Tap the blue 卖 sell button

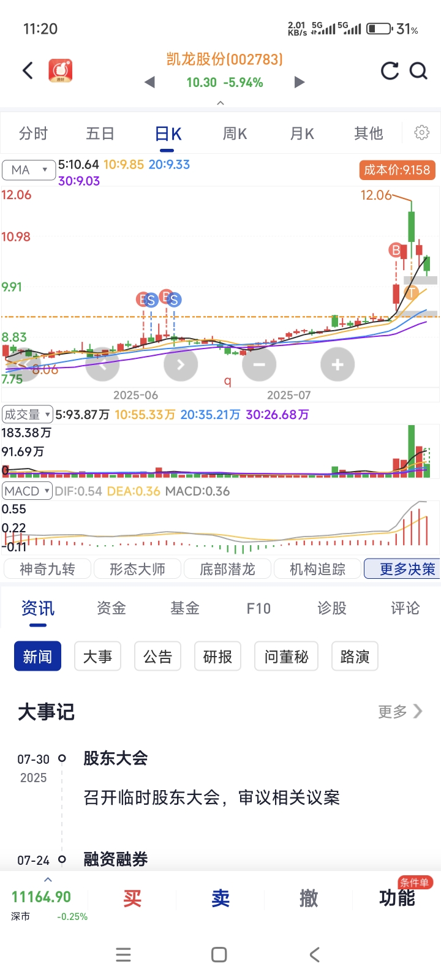click(221, 899)
